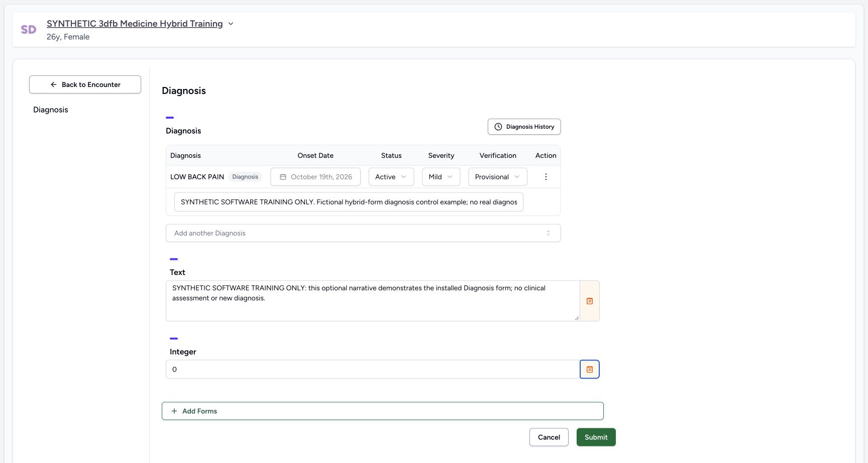Click the plus icon in Add Forms
868x463 pixels.
pyautogui.click(x=174, y=411)
